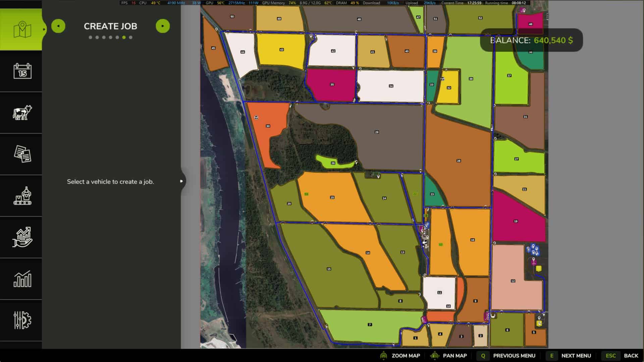The image size is (644, 362).
Task: Open the statistics bar chart icon
Action: coord(22,279)
